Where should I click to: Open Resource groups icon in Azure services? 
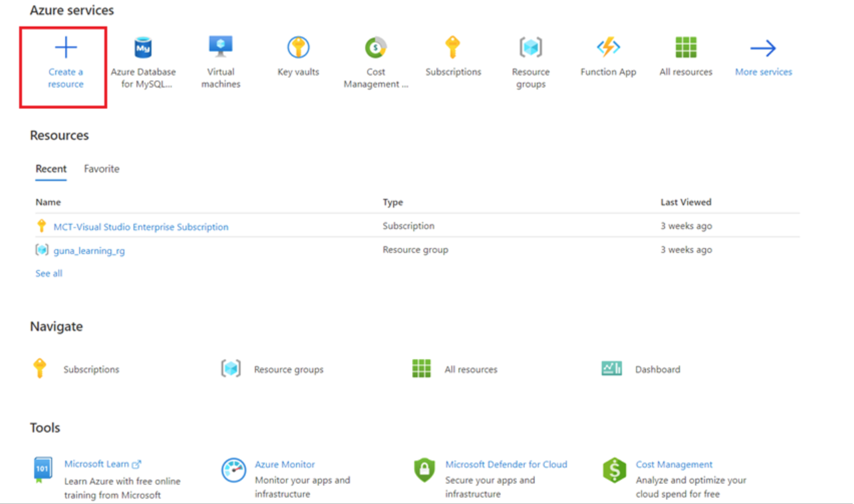[x=531, y=47]
